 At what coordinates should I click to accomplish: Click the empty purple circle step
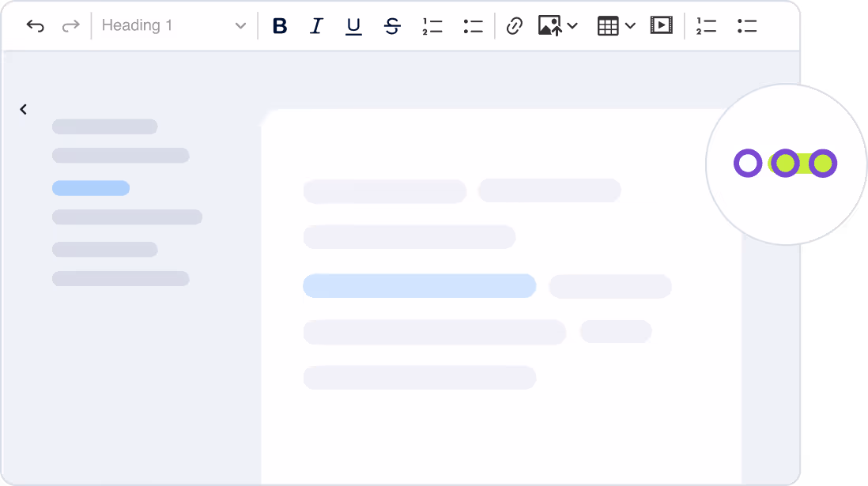point(747,164)
